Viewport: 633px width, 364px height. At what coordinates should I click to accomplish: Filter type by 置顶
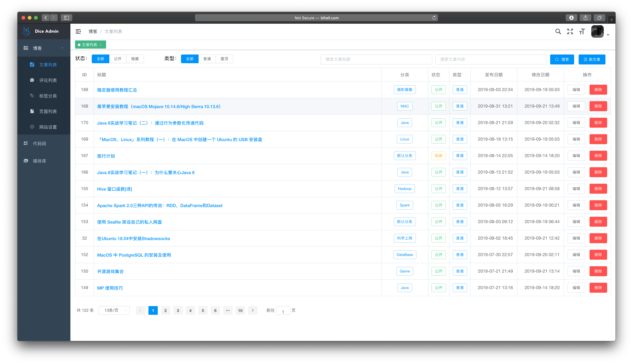pos(224,59)
